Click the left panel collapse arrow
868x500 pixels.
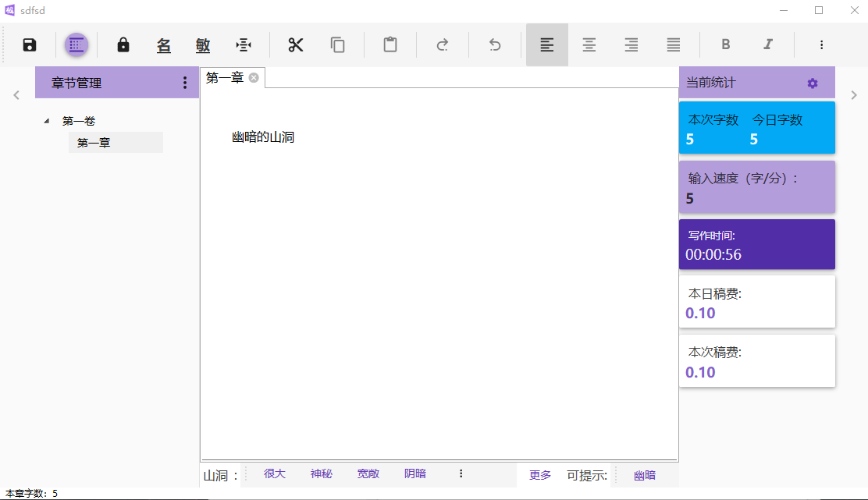[x=16, y=95]
